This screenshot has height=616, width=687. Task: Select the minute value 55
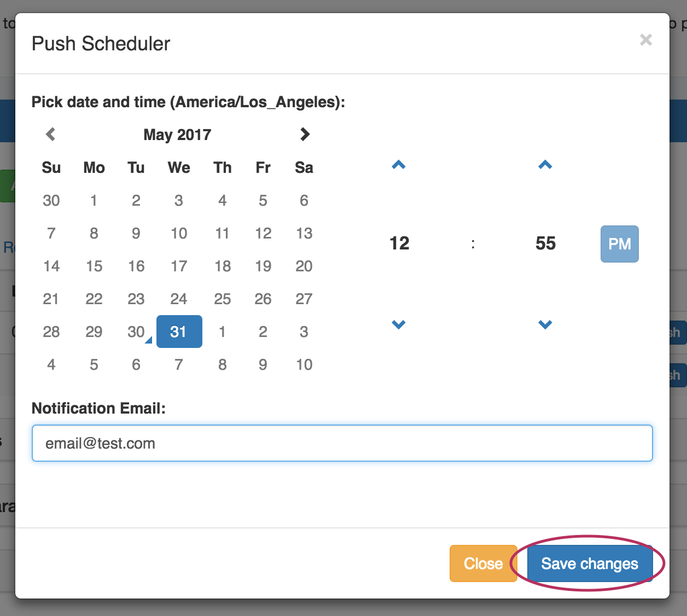pos(545,243)
